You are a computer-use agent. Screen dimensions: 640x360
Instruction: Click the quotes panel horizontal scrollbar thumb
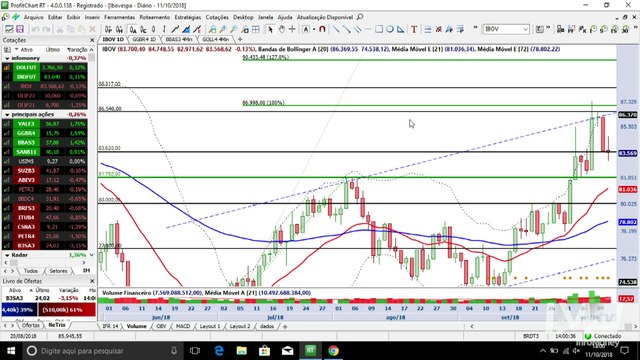(14, 263)
